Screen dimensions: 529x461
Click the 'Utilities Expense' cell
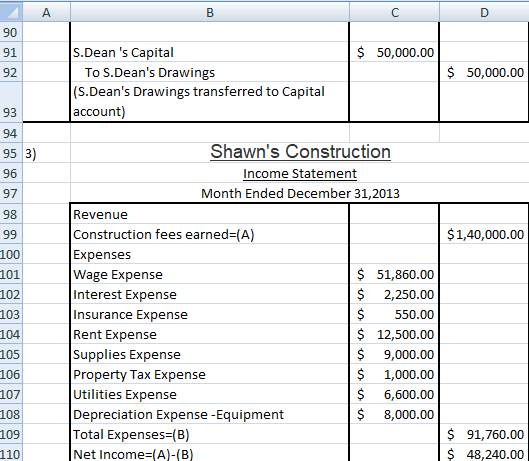[x=210, y=394]
